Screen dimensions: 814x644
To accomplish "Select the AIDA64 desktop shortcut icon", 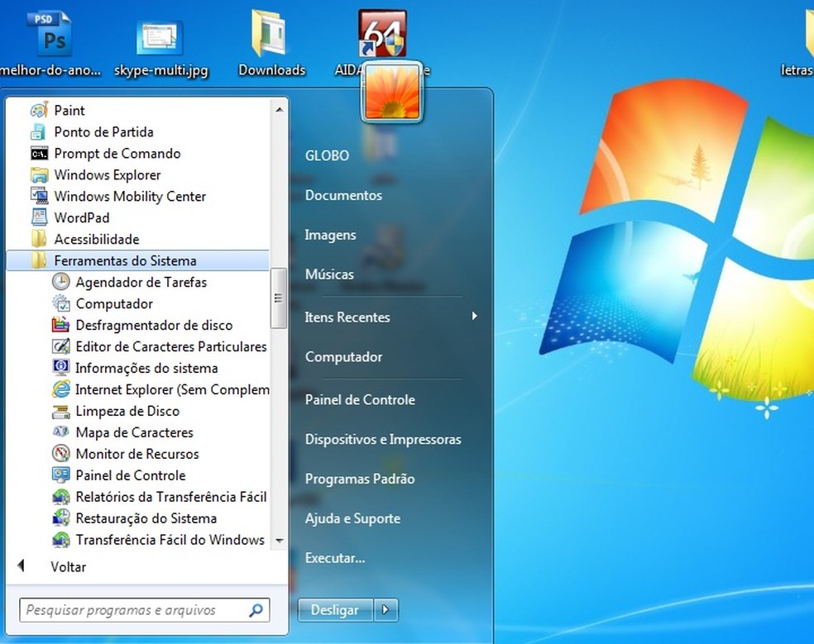I will (x=381, y=33).
